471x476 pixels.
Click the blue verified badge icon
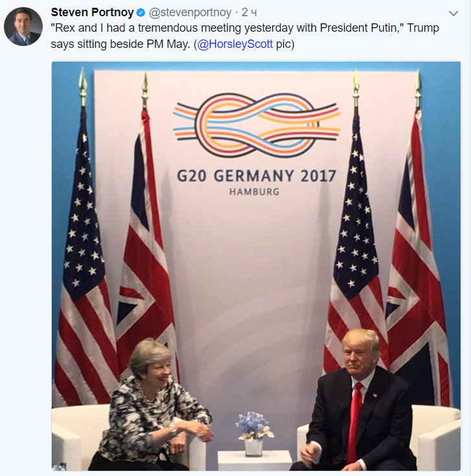coord(140,13)
